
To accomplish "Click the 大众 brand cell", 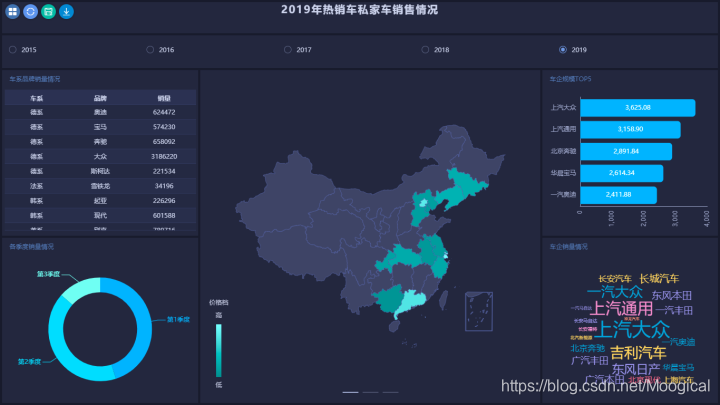I will coord(100,156).
